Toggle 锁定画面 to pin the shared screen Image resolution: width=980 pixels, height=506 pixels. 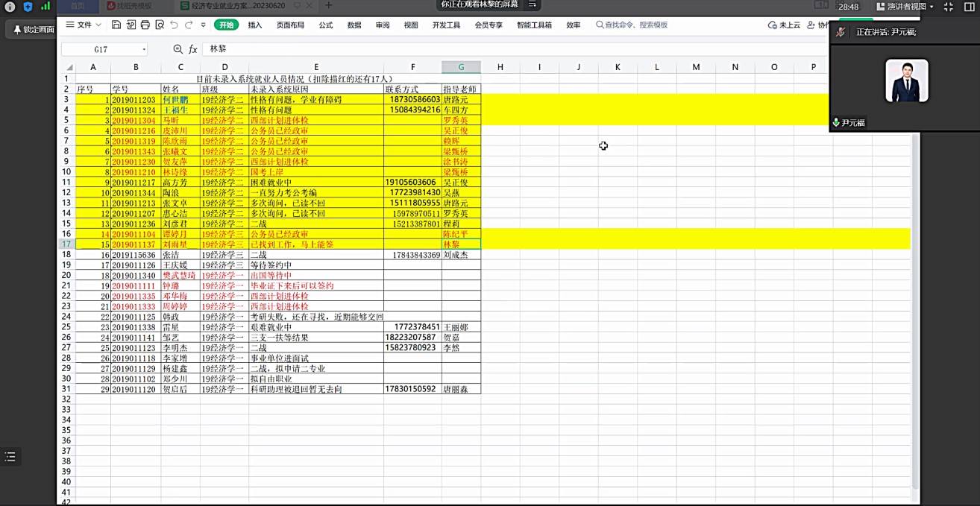[x=31, y=30]
